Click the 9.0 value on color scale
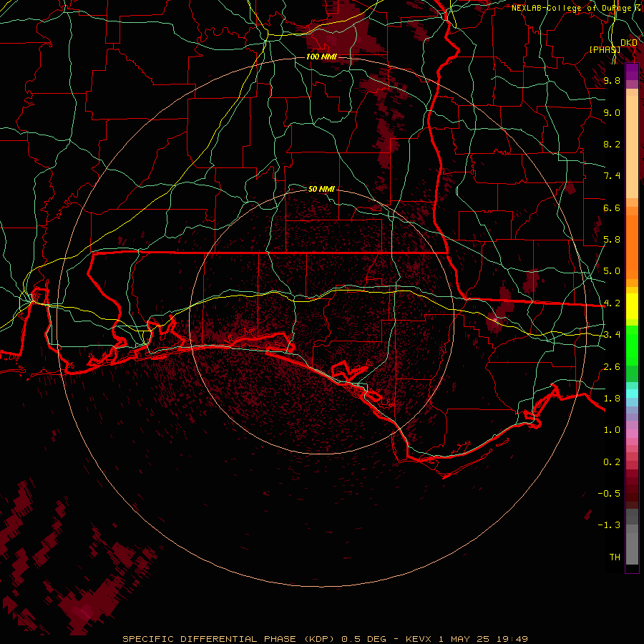The image size is (644, 644). click(612, 112)
